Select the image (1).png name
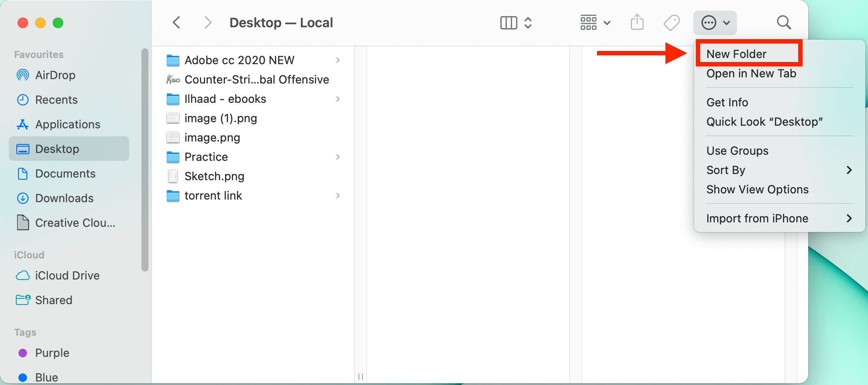Image resolution: width=868 pixels, height=385 pixels. (221, 118)
